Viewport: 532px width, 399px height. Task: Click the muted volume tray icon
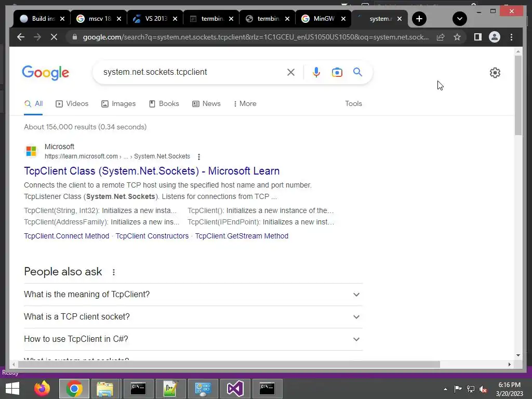pos(483,389)
